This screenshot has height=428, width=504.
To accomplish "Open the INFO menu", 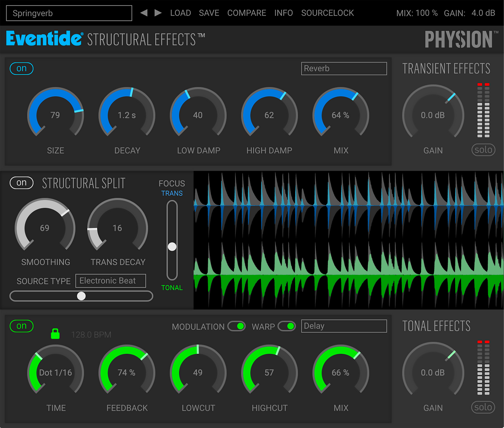I will click(x=284, y=13).
